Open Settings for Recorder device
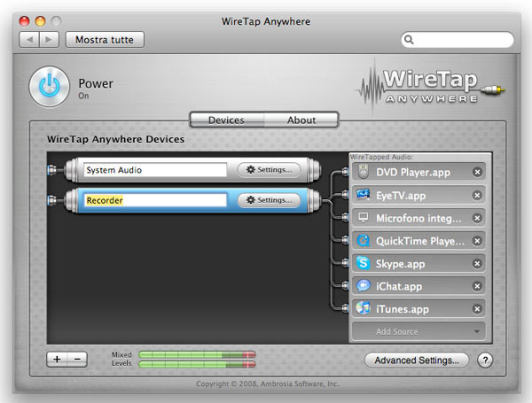 pyautogui.click(x=269, y=201)
